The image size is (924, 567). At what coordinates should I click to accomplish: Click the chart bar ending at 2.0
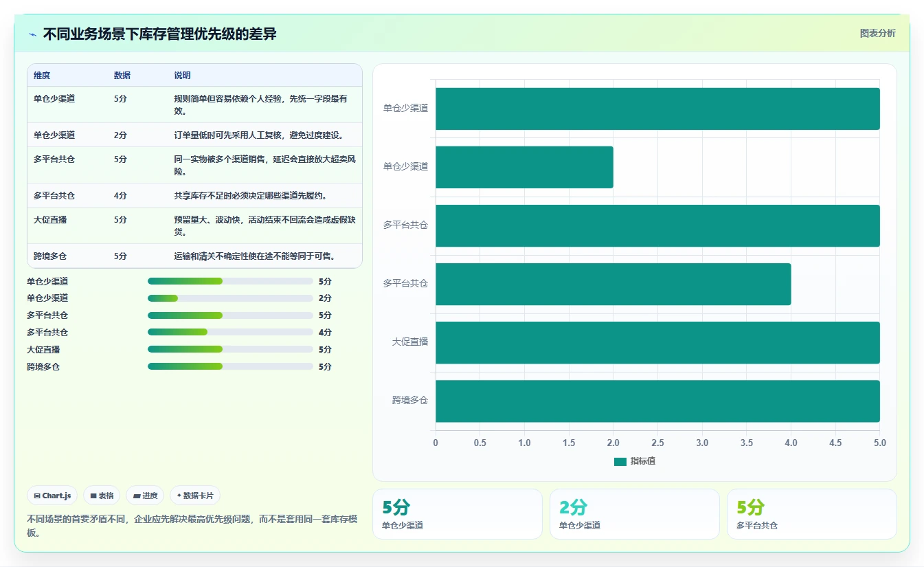pos(524,167)
